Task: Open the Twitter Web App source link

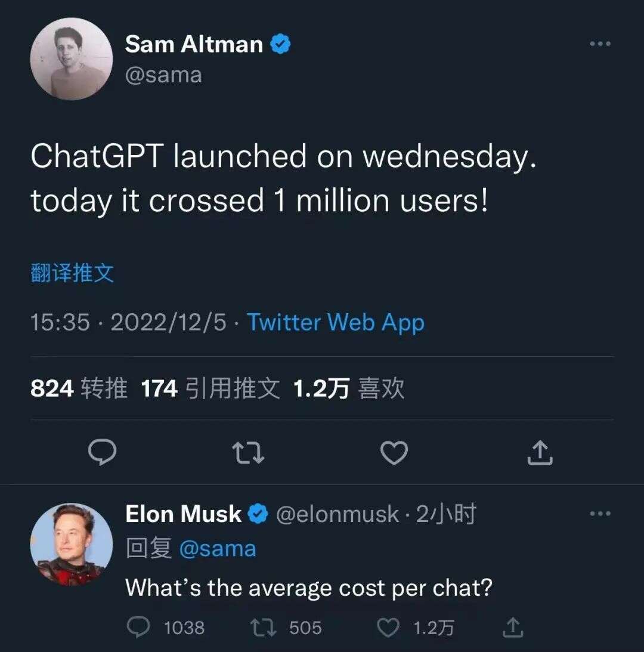Action: pyautogui.click(x=336, y=322)
